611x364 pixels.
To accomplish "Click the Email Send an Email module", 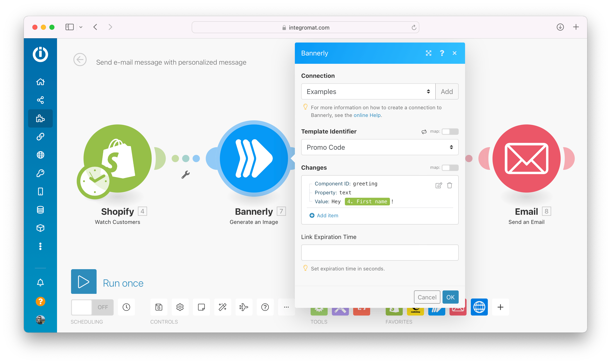I will coord(526,158).
